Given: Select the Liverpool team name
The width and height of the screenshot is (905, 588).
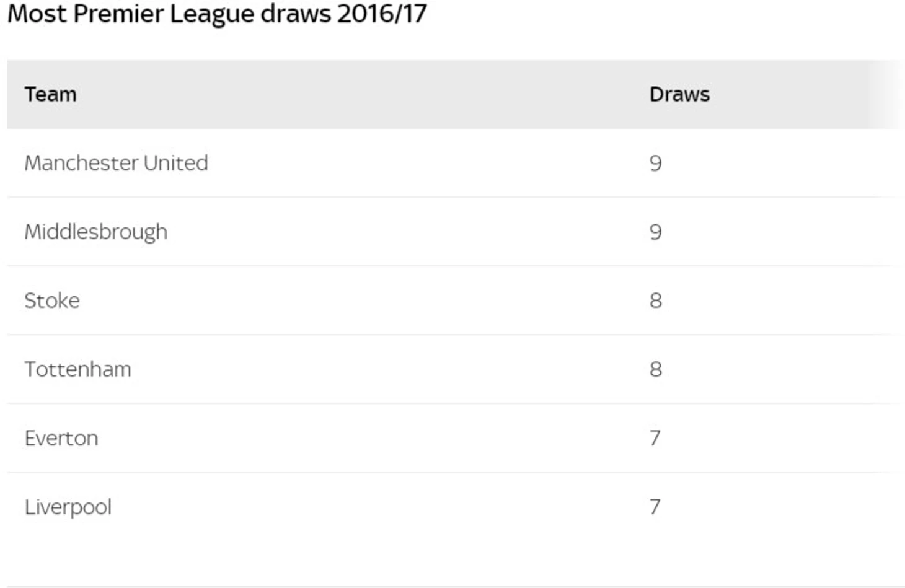Looking at the screenshot, I should pos(68,507).
